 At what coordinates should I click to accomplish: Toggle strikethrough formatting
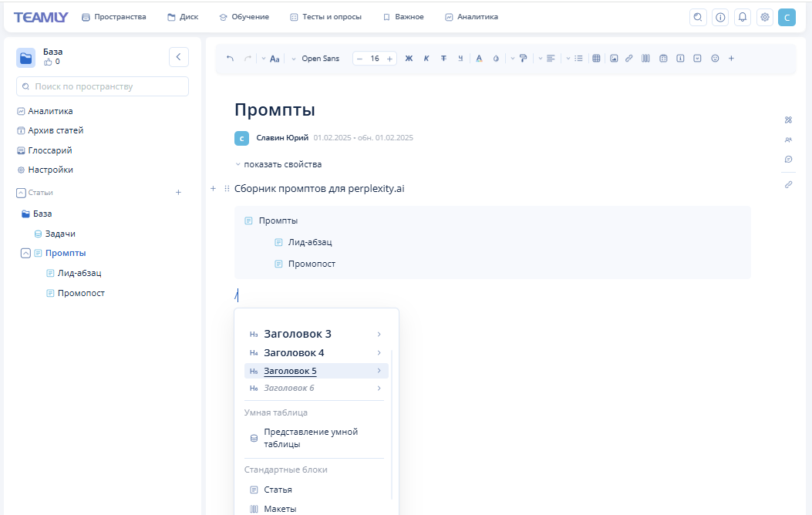point(443,59)
